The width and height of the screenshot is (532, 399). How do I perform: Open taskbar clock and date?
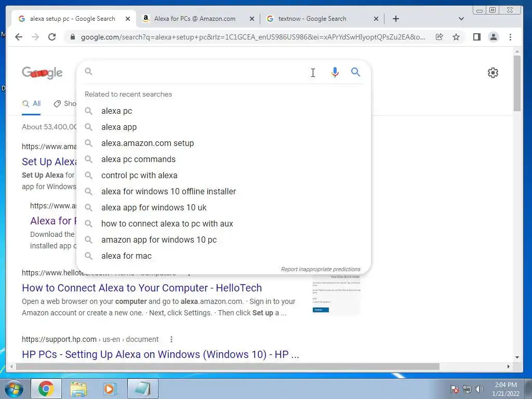506,389
